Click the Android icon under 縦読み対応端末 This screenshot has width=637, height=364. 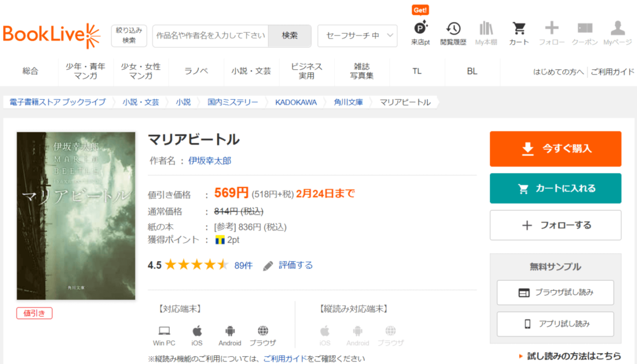358,331
